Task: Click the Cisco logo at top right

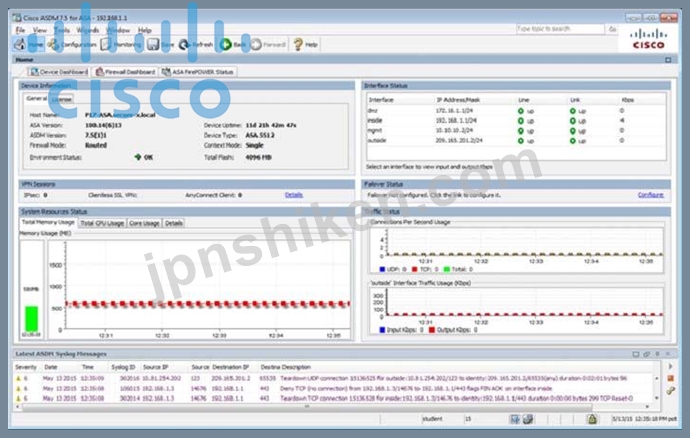Action: [x=649, y=39]
